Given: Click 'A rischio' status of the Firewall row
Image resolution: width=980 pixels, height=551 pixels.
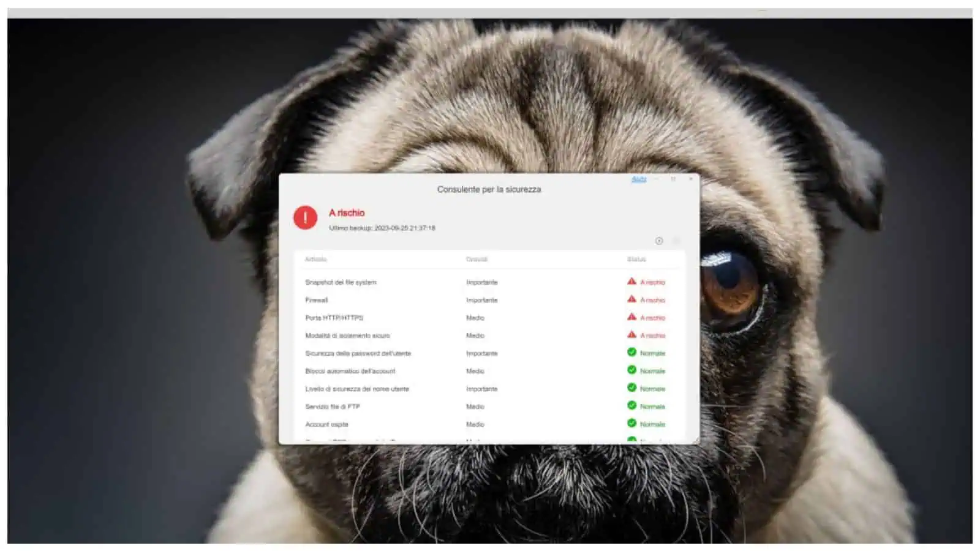Looking at the screenshot, I should (x=652, y=300).
